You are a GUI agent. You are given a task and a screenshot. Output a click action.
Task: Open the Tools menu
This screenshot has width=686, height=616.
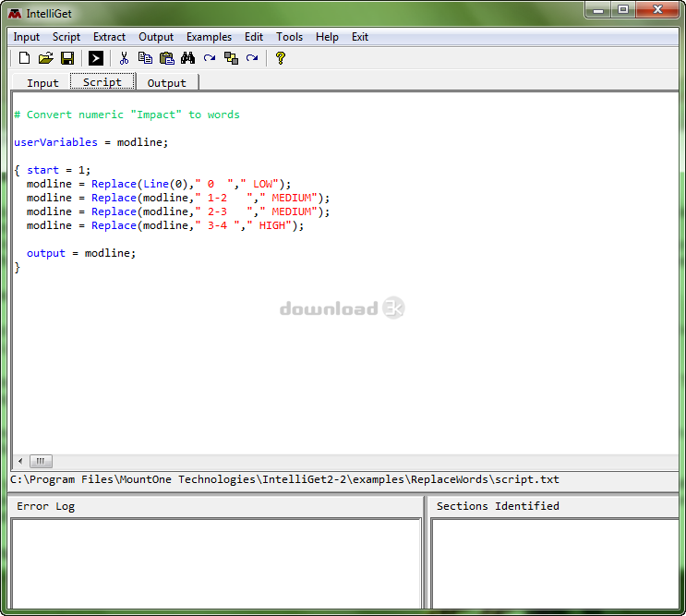tap(289, 37)
